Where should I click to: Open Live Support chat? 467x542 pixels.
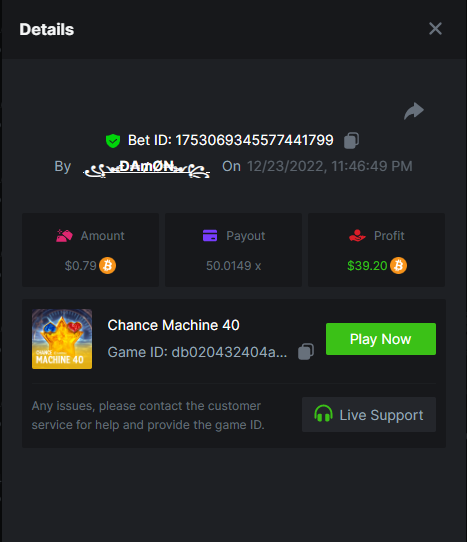tap(369, 414)
